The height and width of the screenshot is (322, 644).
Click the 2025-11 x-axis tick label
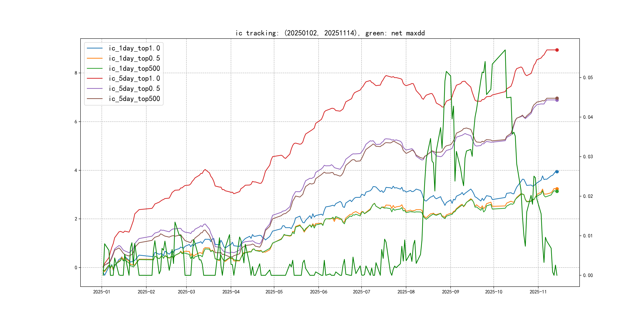point(538,292)
